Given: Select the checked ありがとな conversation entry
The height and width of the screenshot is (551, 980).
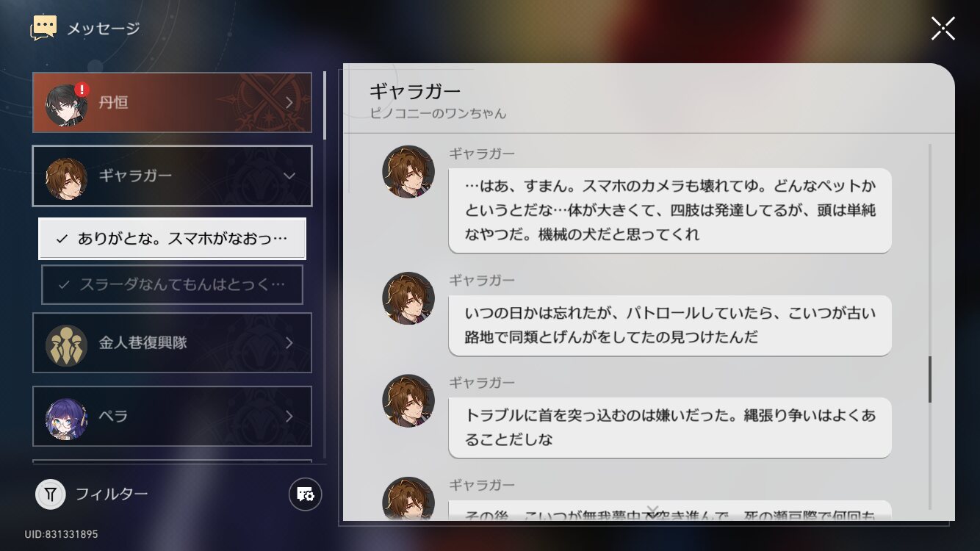Looking at the screenshot, I should [172, 239].
